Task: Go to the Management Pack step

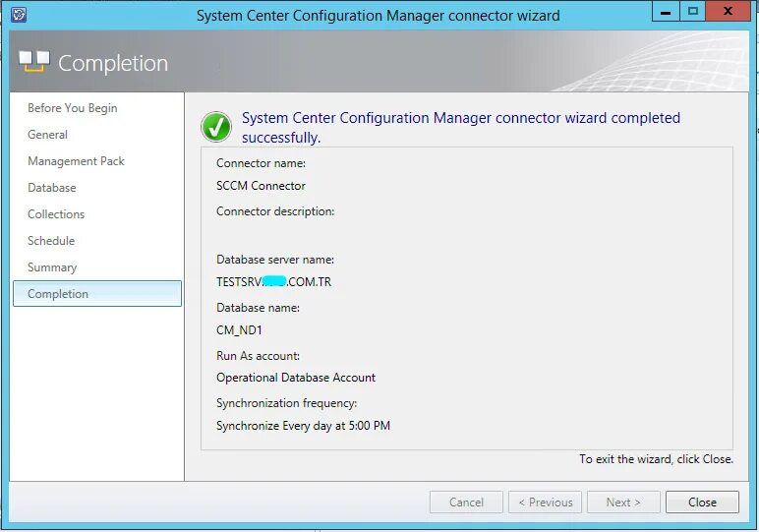Action: pyautogui.click(x=76, y=161)
